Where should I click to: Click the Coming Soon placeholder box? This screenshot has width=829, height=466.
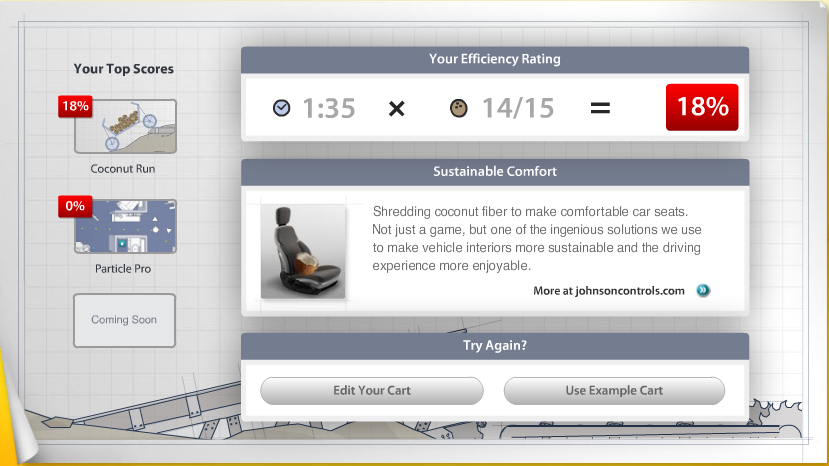(124, 320)
